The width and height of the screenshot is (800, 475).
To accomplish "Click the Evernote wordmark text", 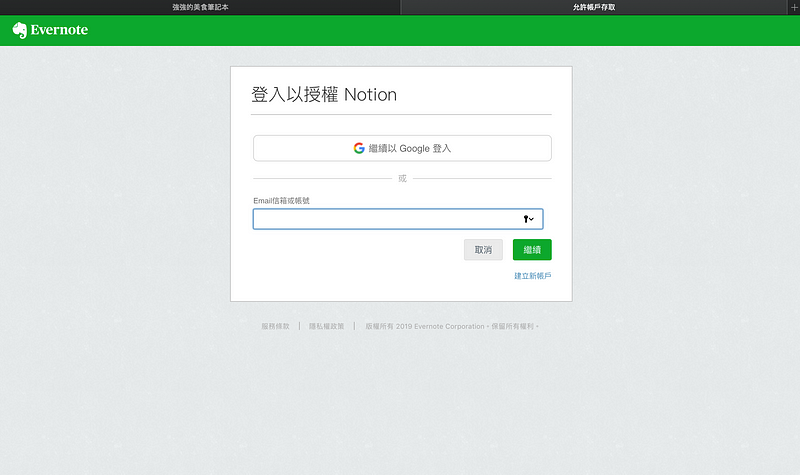I will (59, 30).
